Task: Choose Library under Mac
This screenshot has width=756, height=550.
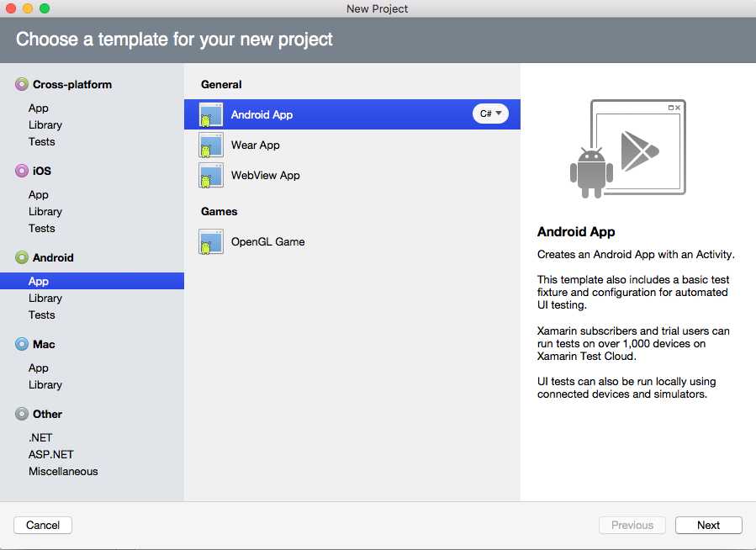Action: pos(45,384)
